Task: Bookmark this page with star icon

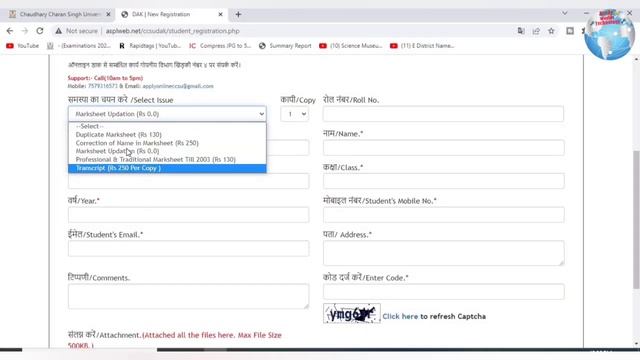Action: pyautogui.click(x=551, y=31)
